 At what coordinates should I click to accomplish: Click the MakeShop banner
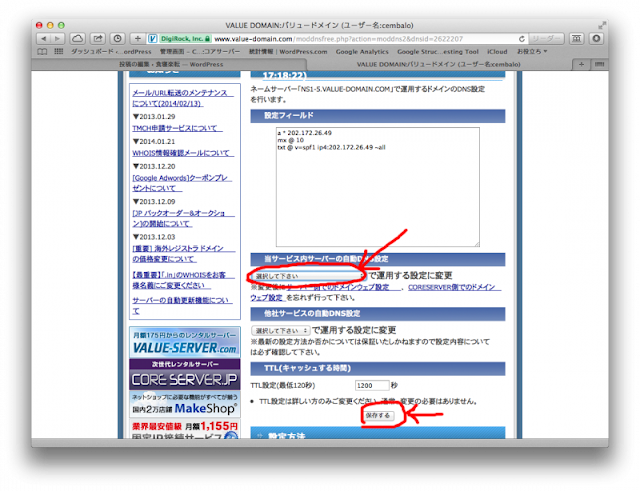(x=184, y=404)
